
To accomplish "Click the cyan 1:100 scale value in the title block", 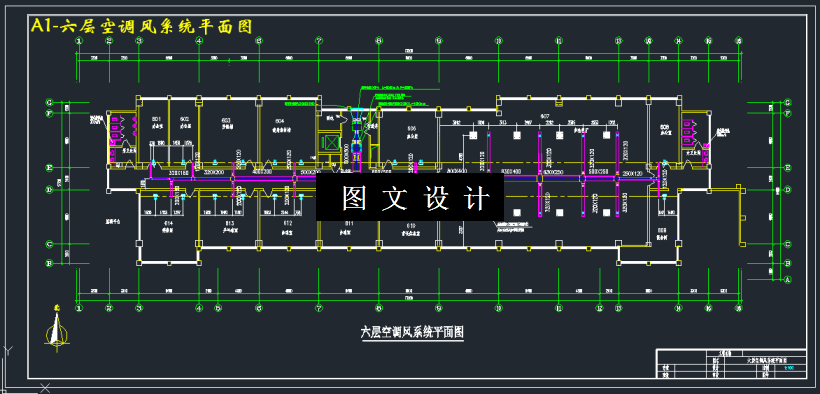I will tap(789, 368).
